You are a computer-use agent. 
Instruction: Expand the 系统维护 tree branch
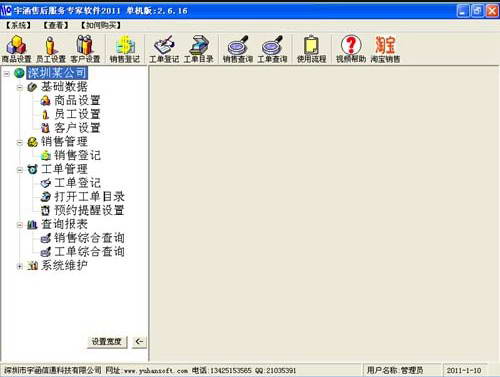point(20,266)
